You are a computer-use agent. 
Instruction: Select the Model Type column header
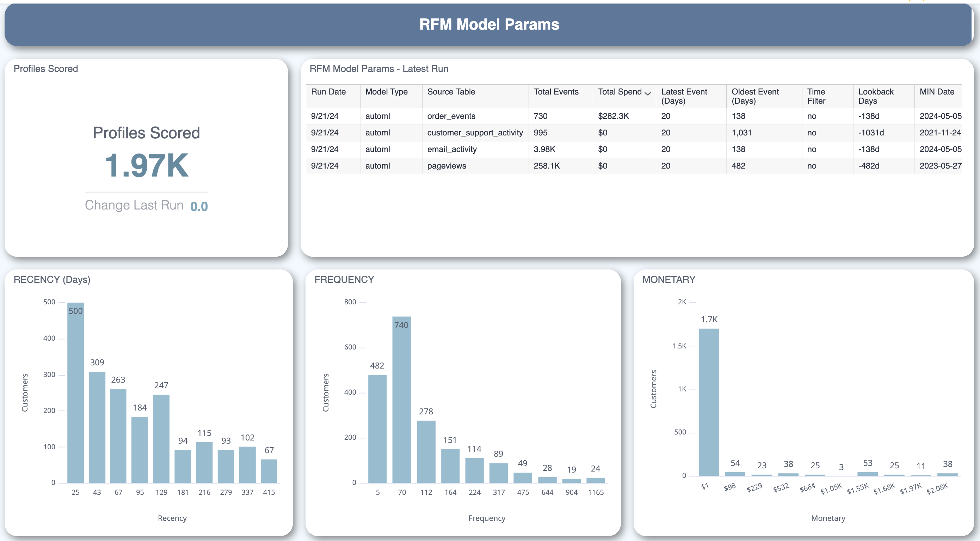tap(386, 92)
